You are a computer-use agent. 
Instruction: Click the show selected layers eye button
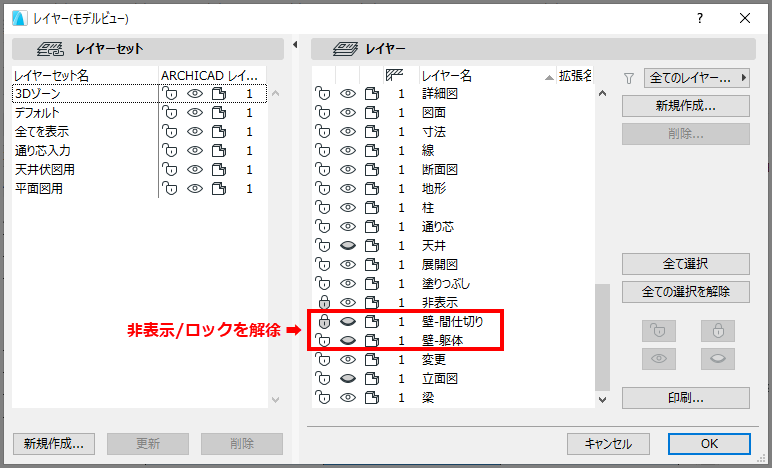[x=659, y=359]
